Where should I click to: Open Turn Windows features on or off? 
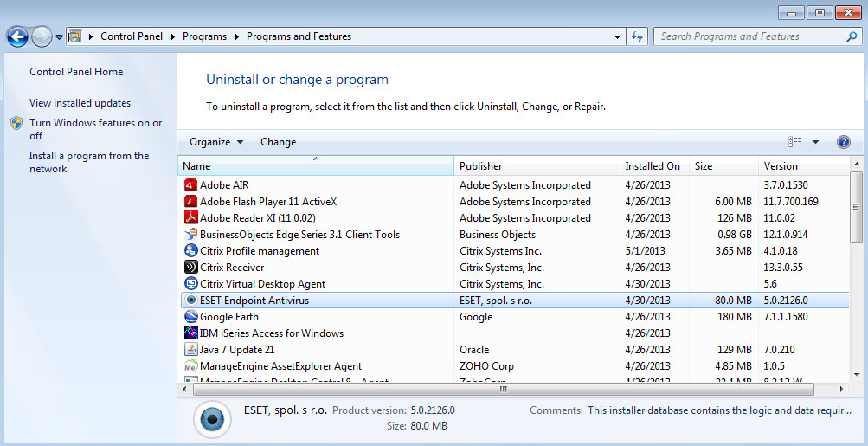coord(96,129)
